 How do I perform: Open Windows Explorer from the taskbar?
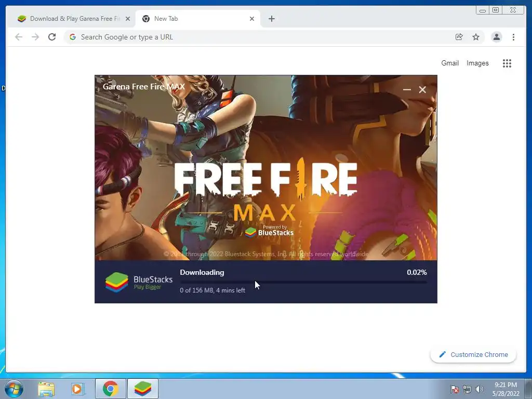tap(46, 389)
